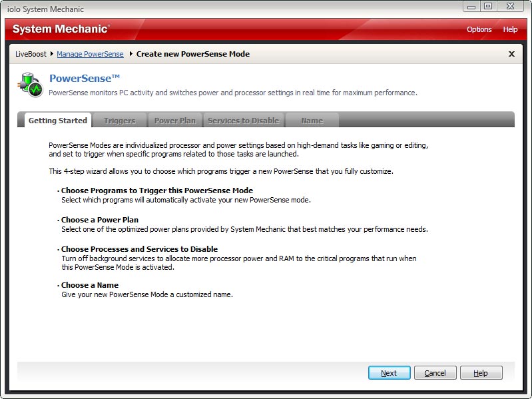Open the Name tab
The image size is (532, 399).
(x=312, y=121)
